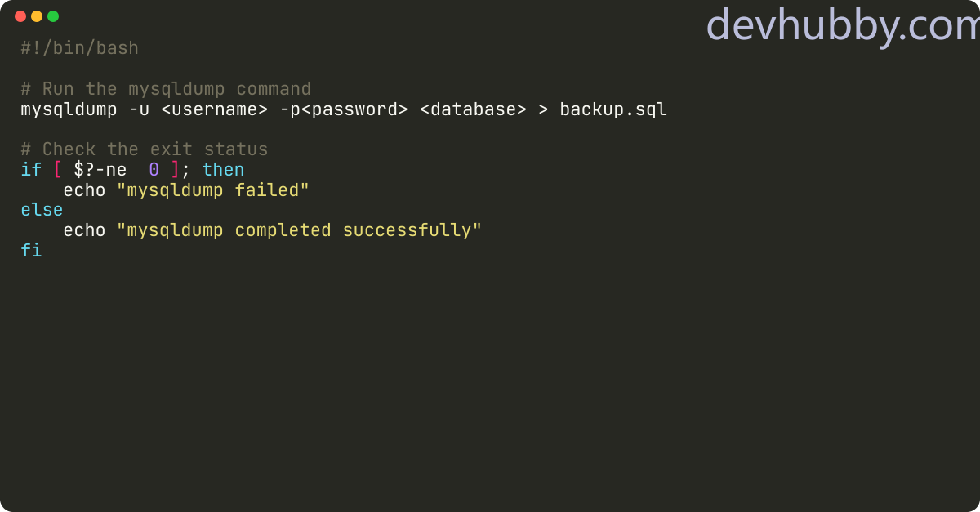Image resolution: width=980 pixels, height=512 pixels.
Task: Click the closing 'fi' keyword
Action: point(31,251)
